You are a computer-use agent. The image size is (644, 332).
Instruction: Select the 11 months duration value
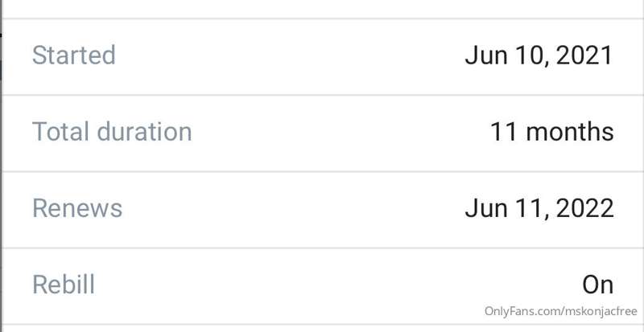[552, 132]
